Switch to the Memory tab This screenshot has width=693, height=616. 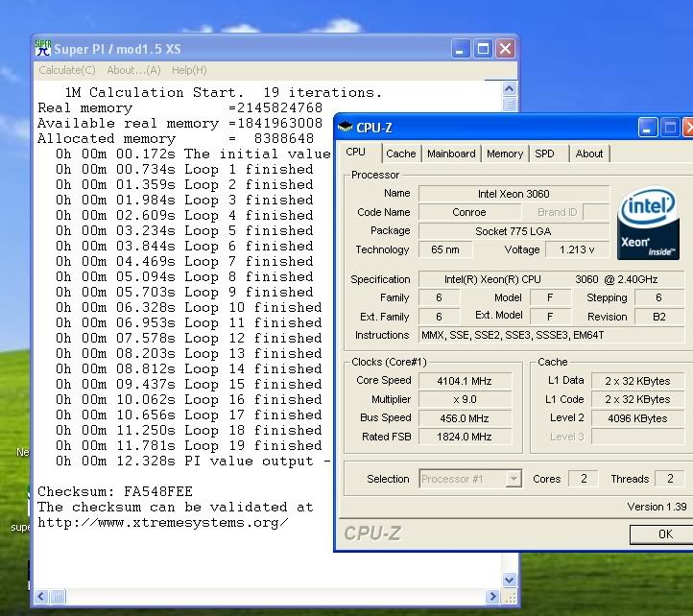tap(505, 154)
